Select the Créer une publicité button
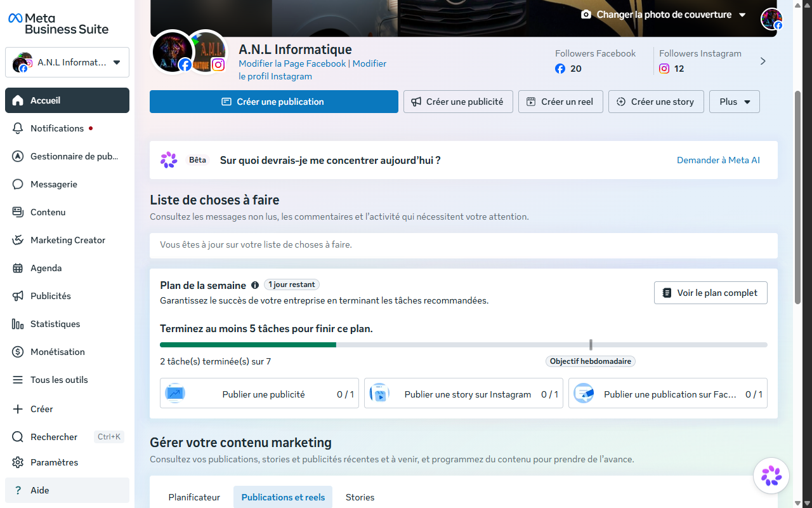Image resolution: width=812 pixels, height=508 pixels. [458, 102]
